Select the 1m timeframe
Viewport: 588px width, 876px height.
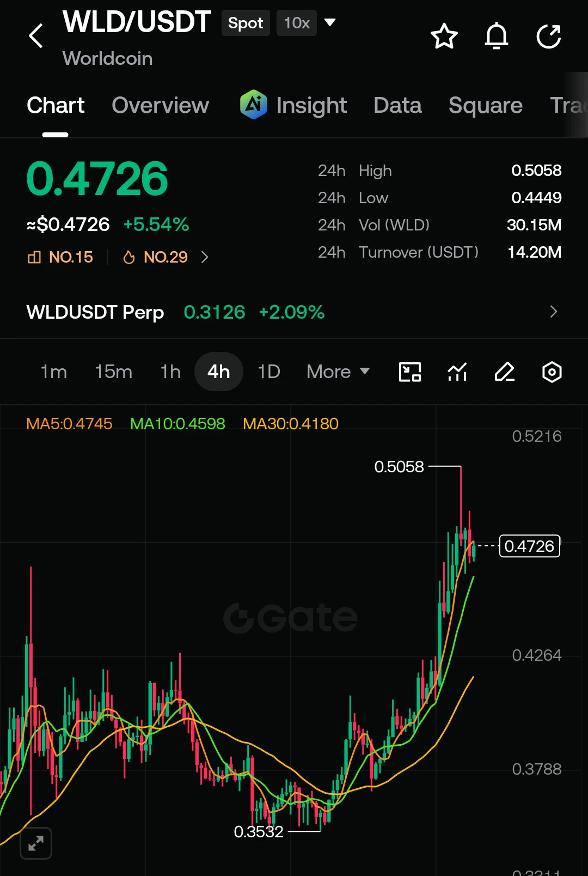(54, 372)
